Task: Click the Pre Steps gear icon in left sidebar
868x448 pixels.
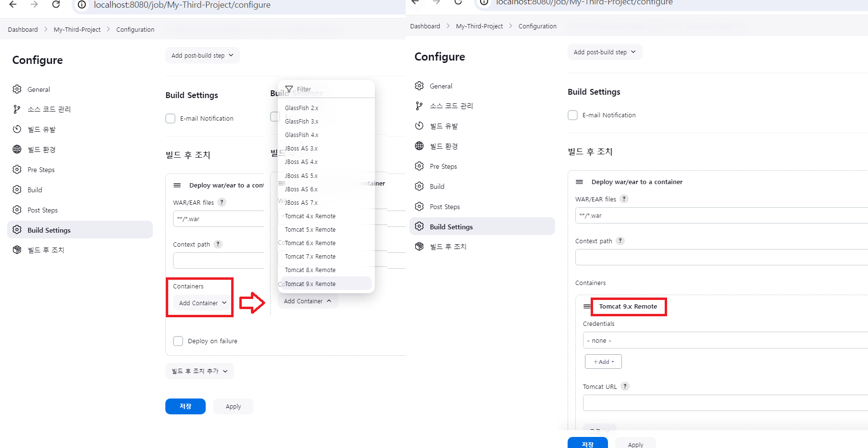Action: pos(17,170)
